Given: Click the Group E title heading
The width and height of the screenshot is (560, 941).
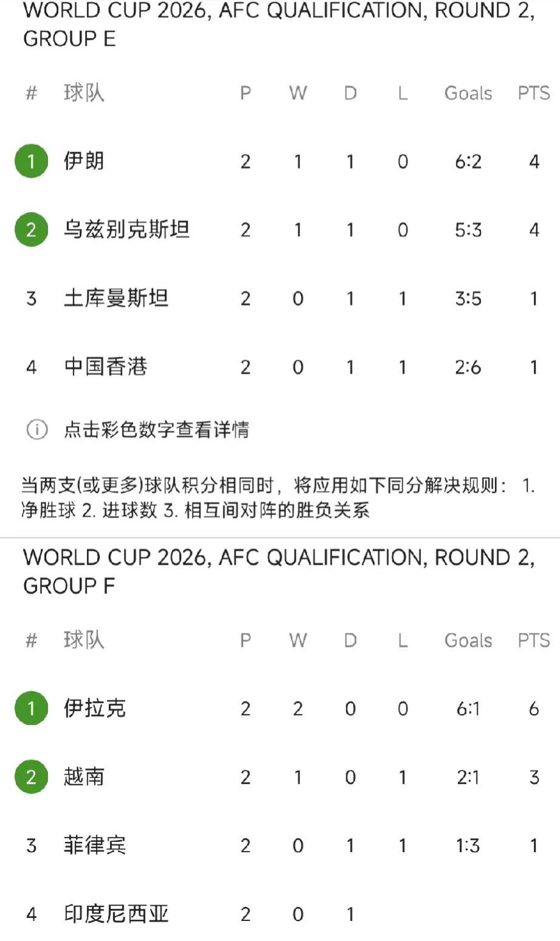Looking at the screenshot, I should [x=279, y=25].
